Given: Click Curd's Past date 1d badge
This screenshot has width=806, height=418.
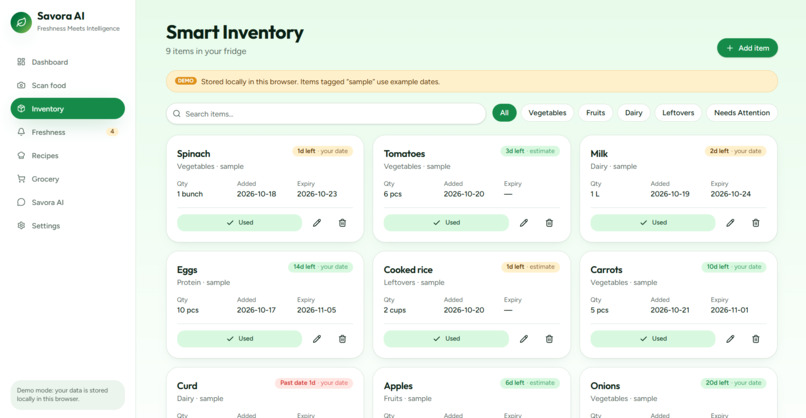Looking at the screenshot, I should [x=314, y=383].
